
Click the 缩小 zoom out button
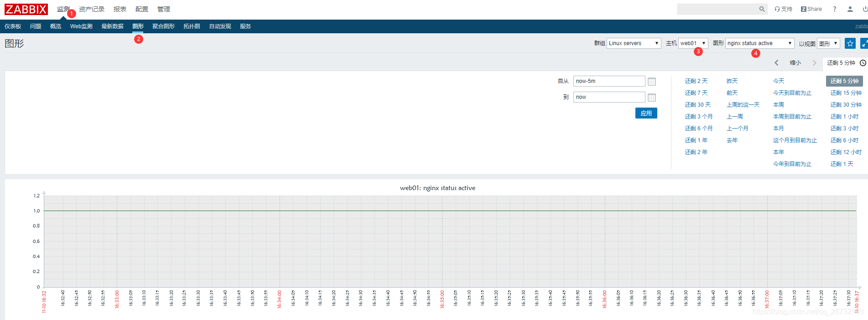795,63
